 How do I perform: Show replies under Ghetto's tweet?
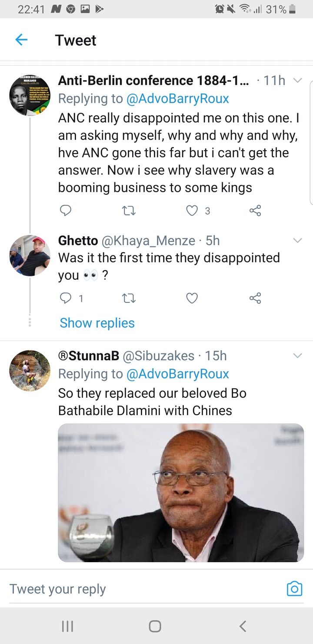point(97,323)
